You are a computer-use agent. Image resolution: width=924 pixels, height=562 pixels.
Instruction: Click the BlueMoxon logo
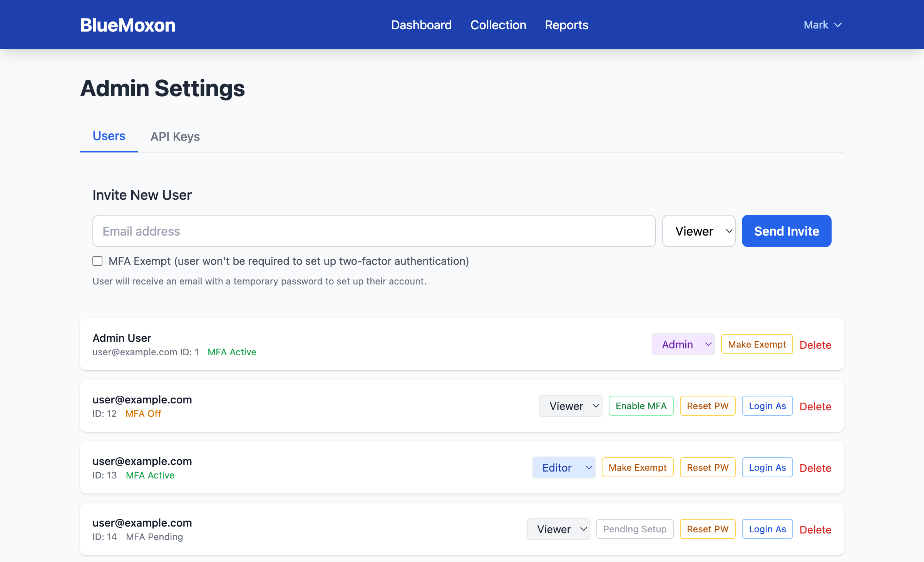pos(127,25)
